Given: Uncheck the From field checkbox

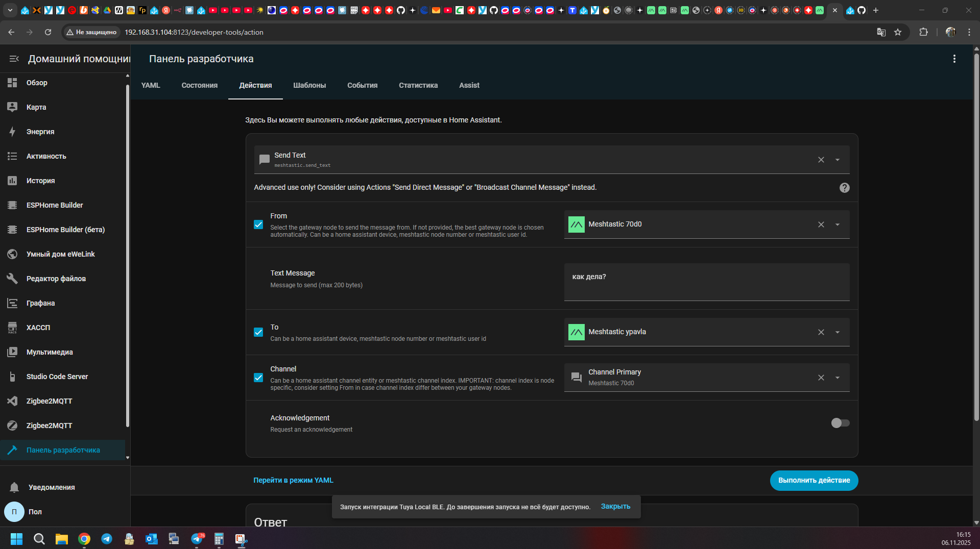Looking at the screenshot, I should (x=258, y=224).
